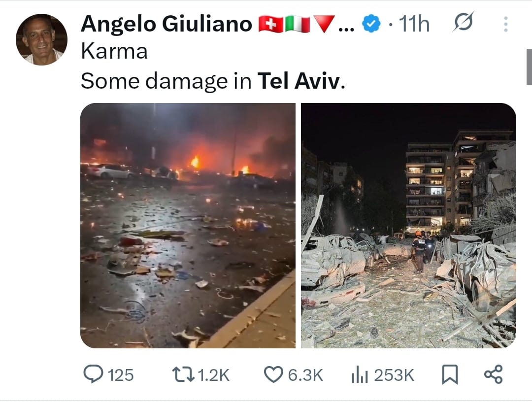
Task: Click the blue verified badge
Action: click(x=371, y=24)
